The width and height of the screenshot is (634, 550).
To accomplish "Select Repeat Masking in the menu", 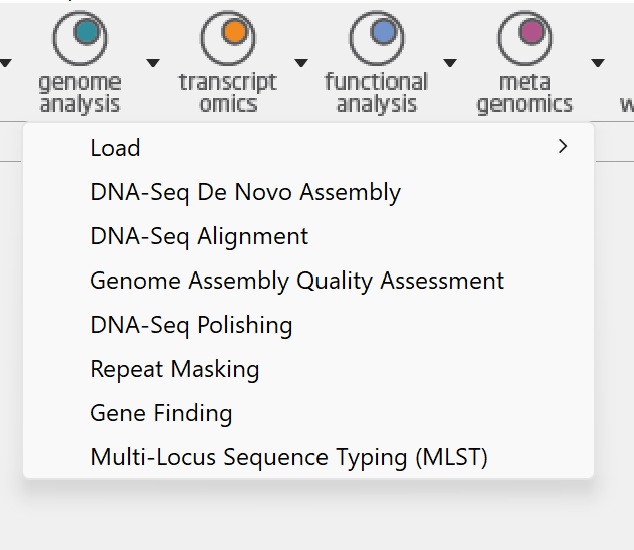I will click(x=175, y=369).
